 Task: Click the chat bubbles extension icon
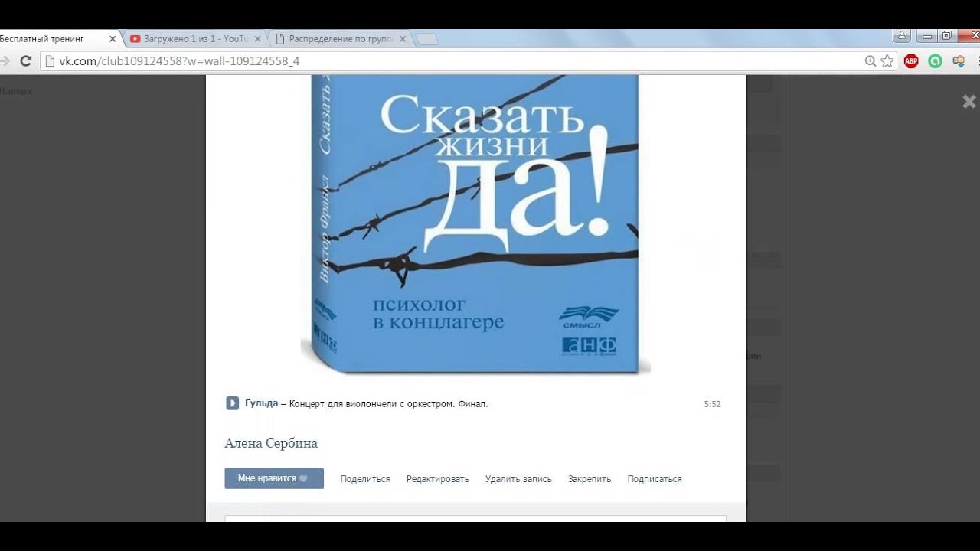(959, 61)
